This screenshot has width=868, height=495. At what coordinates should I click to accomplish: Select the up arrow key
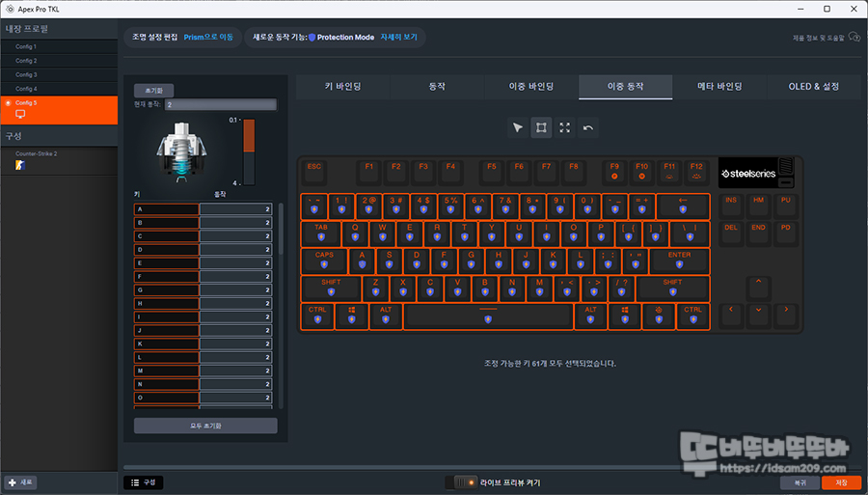pos(758,289)
